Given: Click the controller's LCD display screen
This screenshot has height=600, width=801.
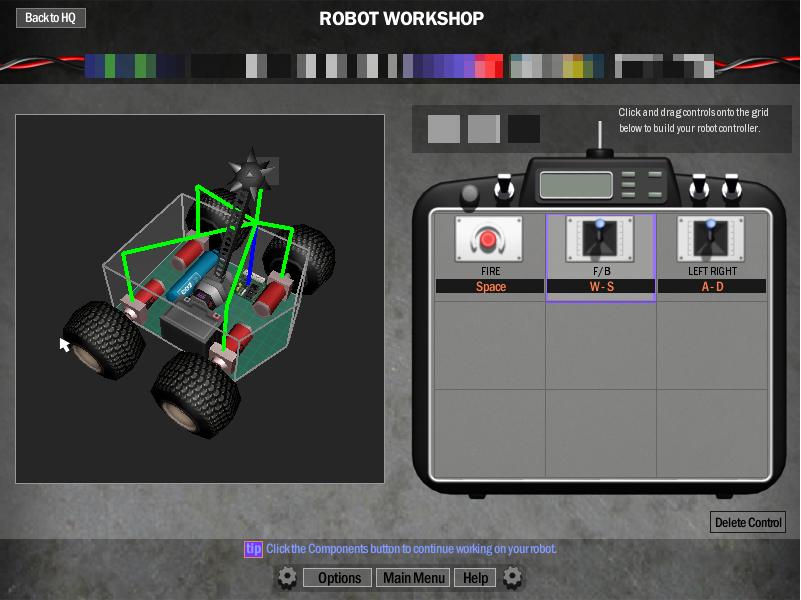Looking at the screenshot, I should click(575, 184).
